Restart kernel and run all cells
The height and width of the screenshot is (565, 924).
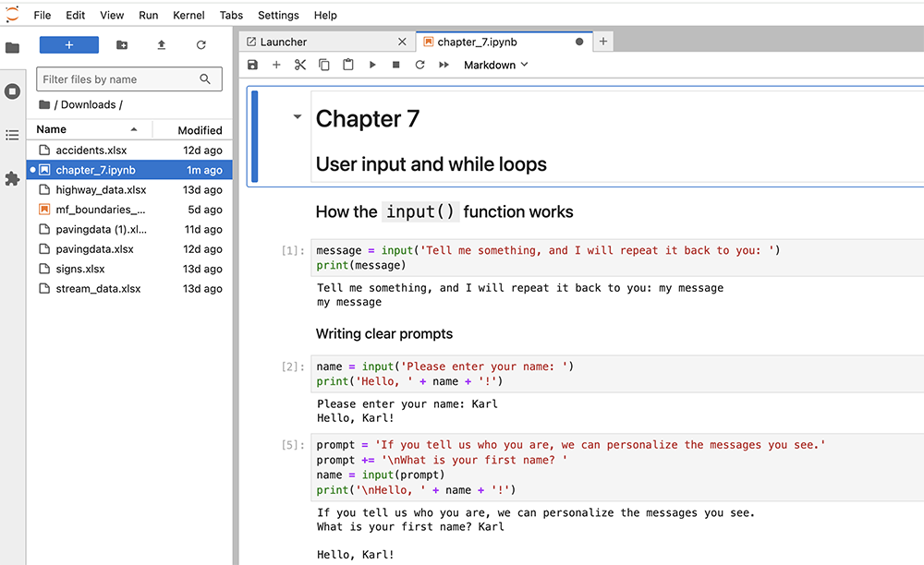444,65
